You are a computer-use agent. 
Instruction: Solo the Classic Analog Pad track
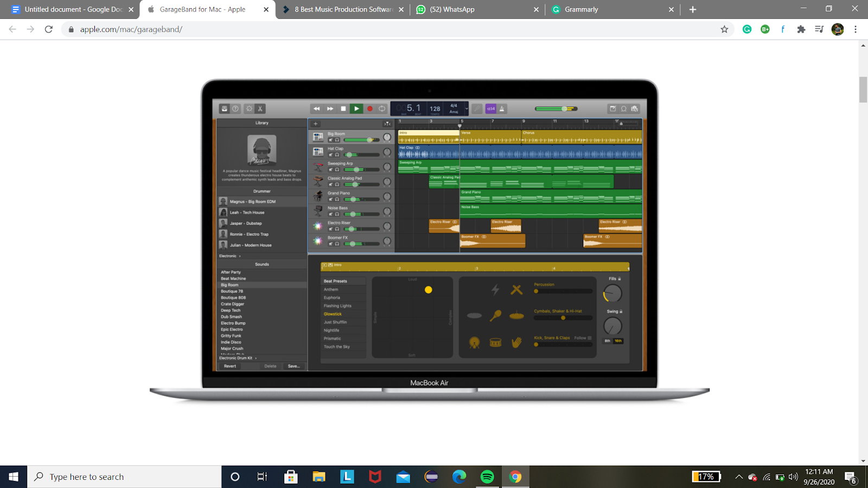(337, 184)
